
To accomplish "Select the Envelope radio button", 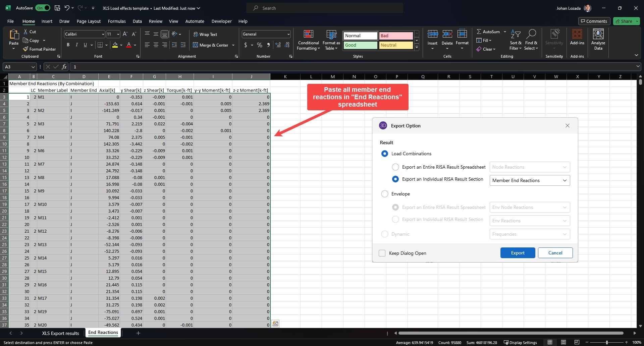I will pyautogui.click(x=385, y=194).
